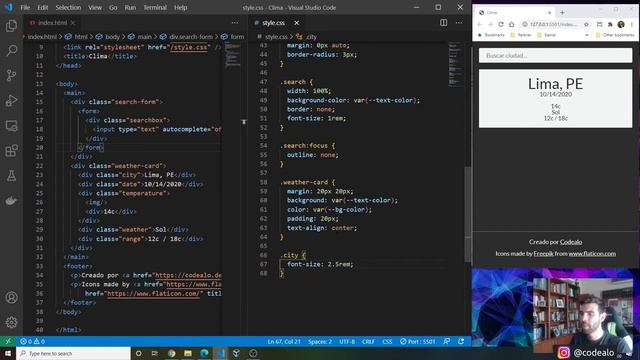Change the CSS language mode

387,341
